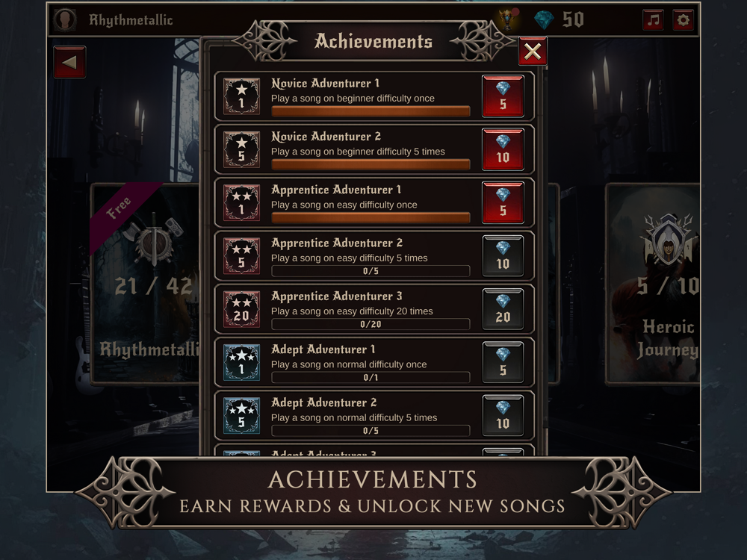The image size is (747, 560).
Task: Click the Apprentice Adventurer 2 locked 10 gem reward
Action: click(503, 255)
